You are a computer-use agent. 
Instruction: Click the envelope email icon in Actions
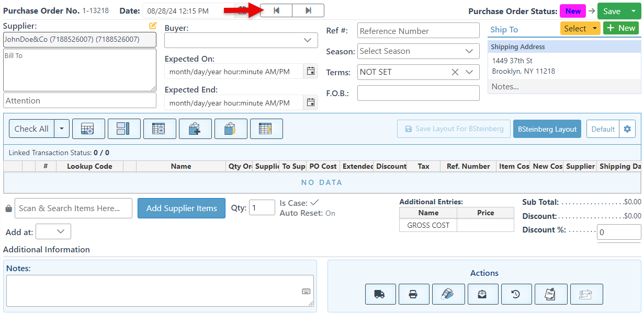[482, 294]
